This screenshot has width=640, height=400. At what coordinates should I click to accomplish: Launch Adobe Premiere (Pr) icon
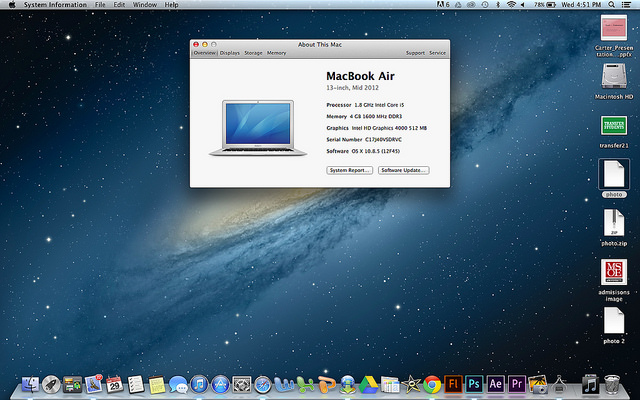[517, 384]
